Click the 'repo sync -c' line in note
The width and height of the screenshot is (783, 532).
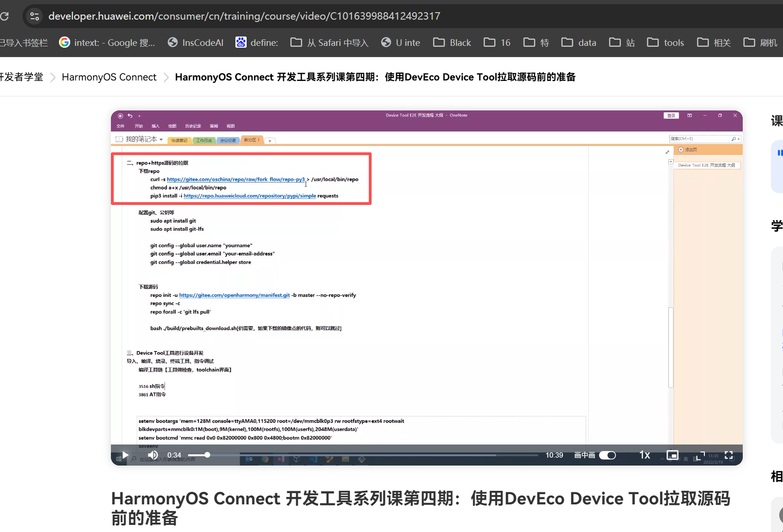[x=165, y=304]
